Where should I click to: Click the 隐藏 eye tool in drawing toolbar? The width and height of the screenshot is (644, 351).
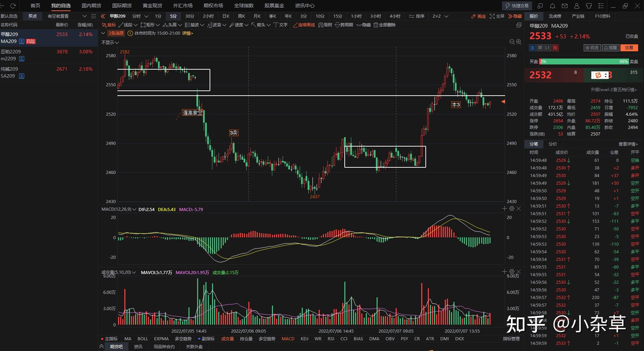coord(364,25)
